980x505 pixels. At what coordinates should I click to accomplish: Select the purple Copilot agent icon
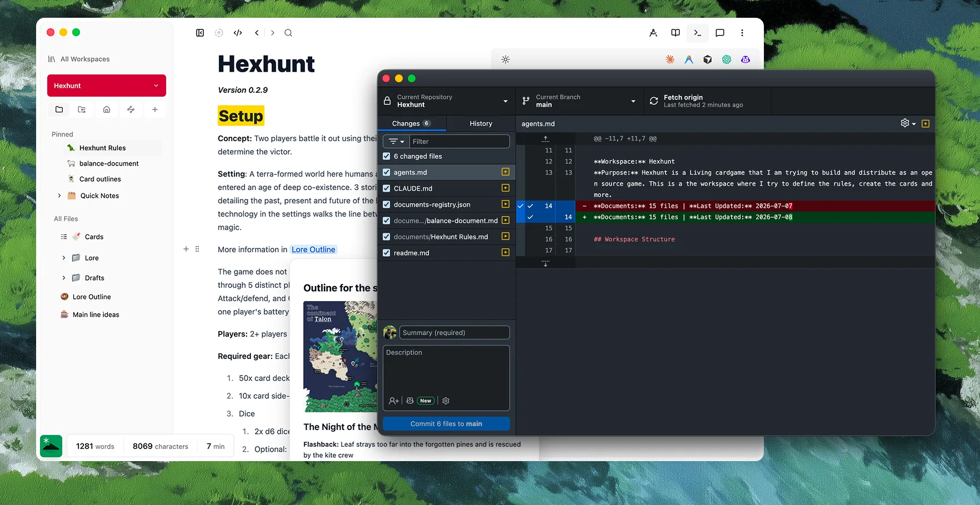[x=746, y=59]
